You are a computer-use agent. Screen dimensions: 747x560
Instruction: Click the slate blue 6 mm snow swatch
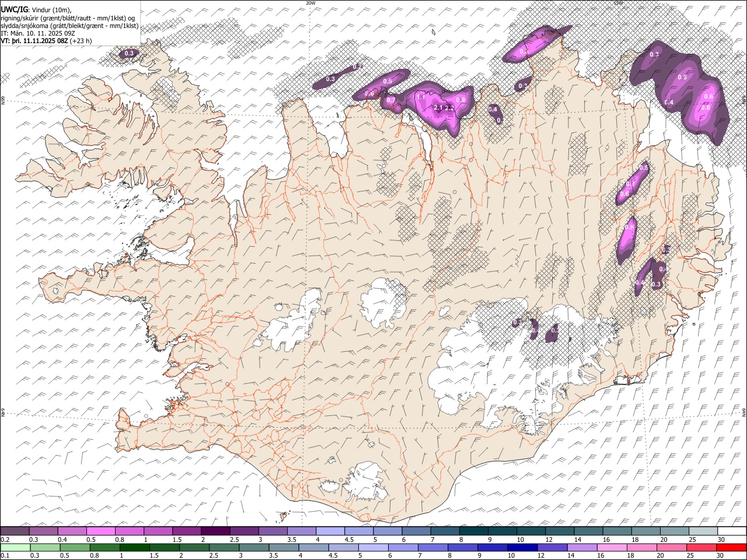pos(416,531)
